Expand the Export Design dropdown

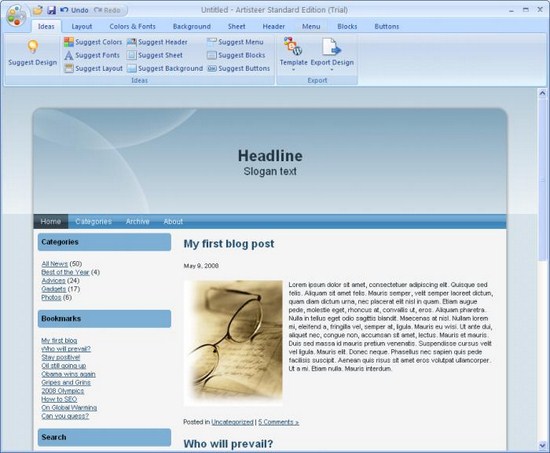tap(332, 69)
